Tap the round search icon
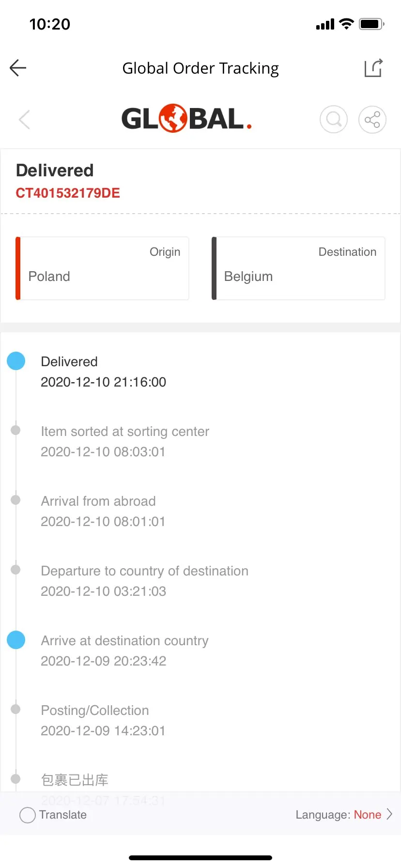Screen dimensions: 401x868 pyautogui.click(x=334, y=119)
